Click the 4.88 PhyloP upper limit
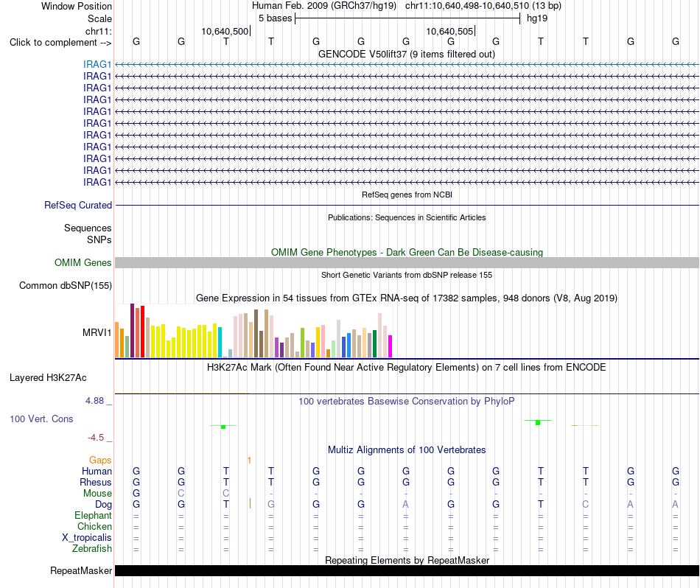The image size is (700, 588). tap(94, 401)
